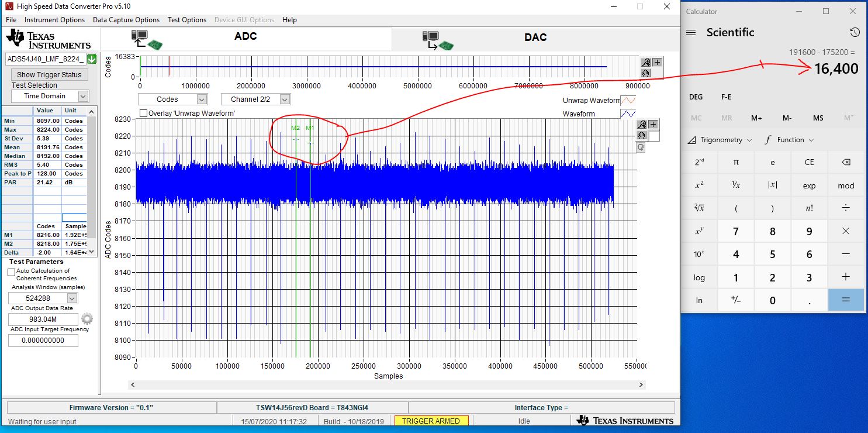Click the Show Trigger Status button

click(49, 75)
